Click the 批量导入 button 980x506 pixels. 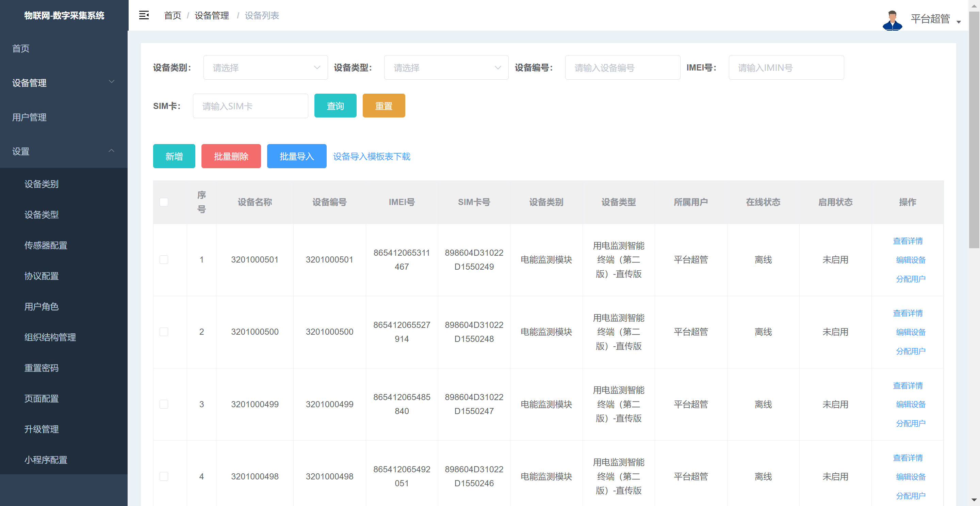(x=296, y=156)
